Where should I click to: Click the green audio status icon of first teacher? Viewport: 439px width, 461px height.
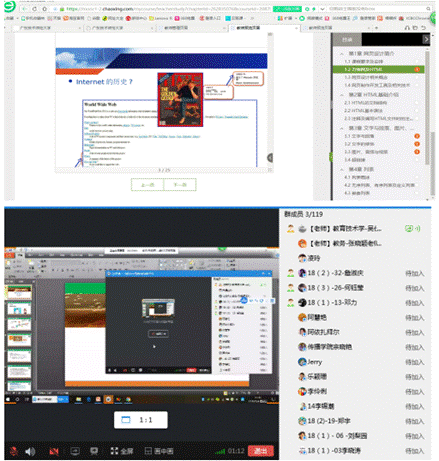click(412, 229)
